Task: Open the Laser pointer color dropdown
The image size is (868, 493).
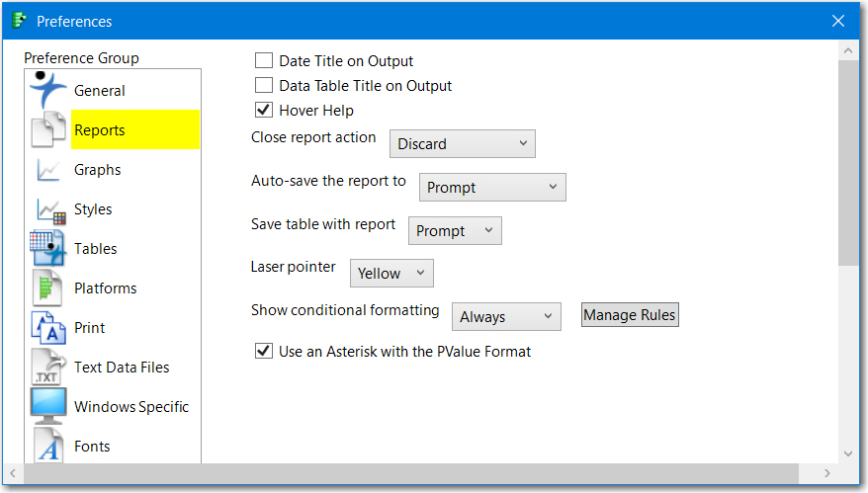Action: 391,274
